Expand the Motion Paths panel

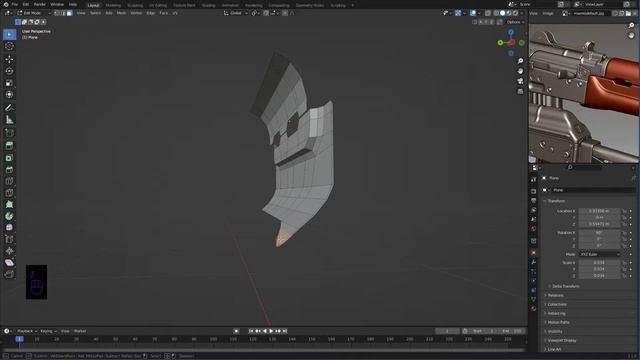[558, 322]
